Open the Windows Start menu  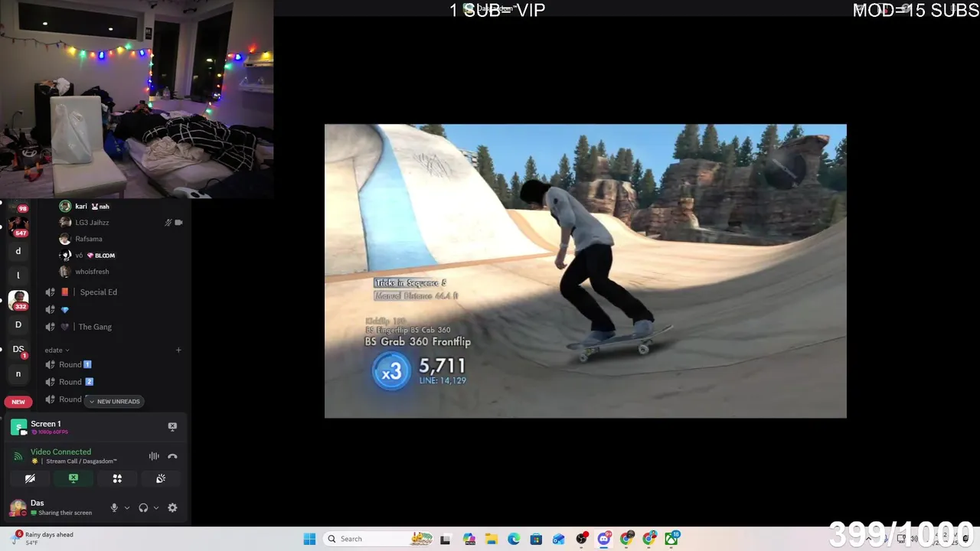309,539
